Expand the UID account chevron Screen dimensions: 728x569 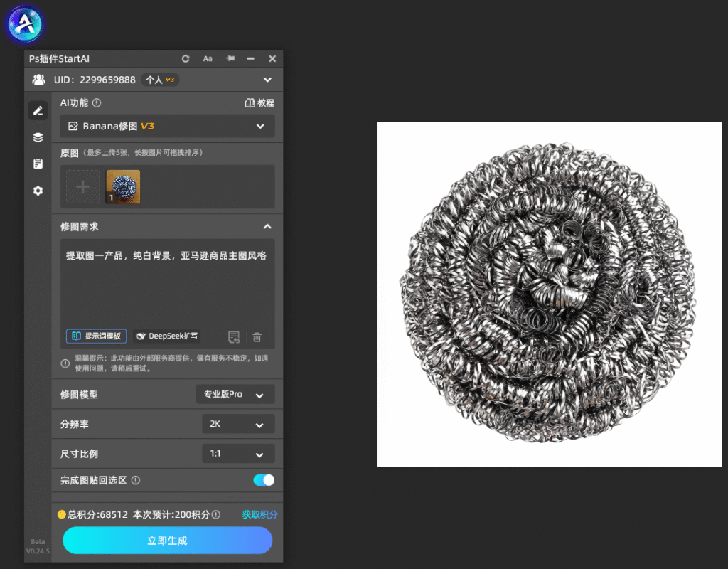[267, 80]
